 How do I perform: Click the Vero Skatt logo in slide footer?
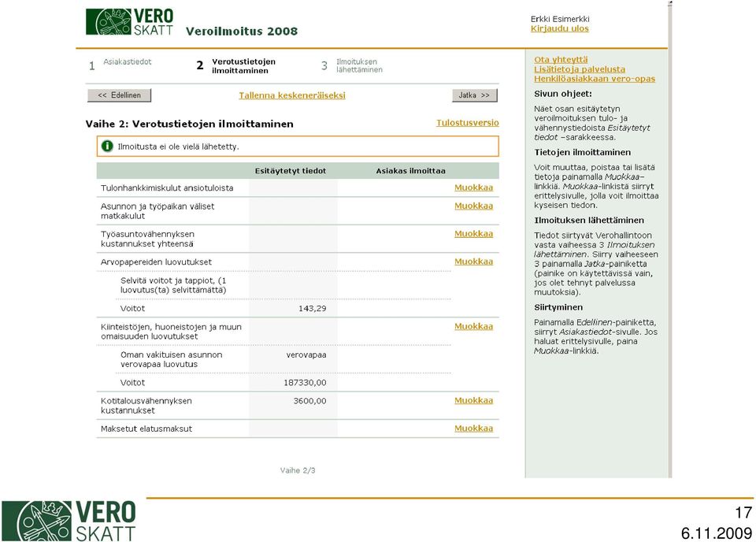[69, 521]
